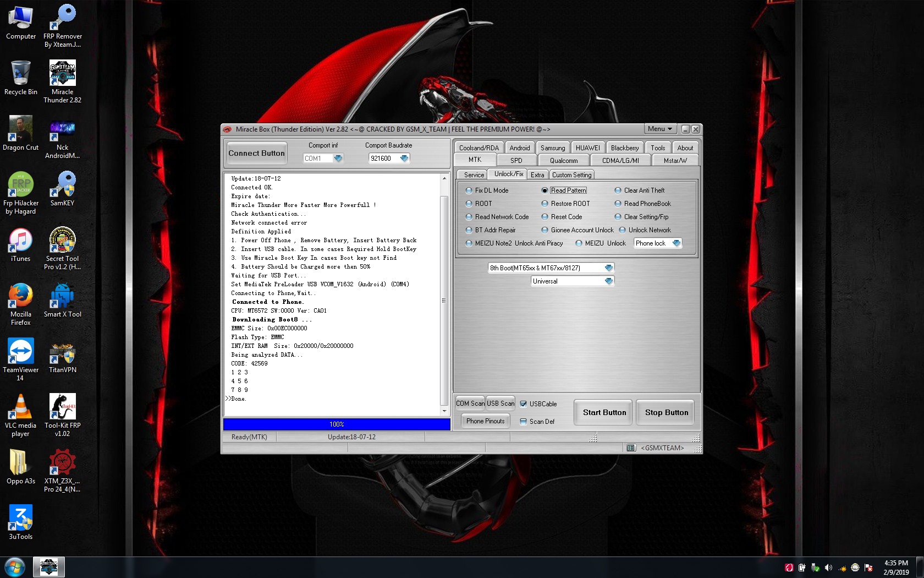Open the HUAWEI tab
This screenshot has width=924, height=578.
pyautogui.click(x=588, y=148)
